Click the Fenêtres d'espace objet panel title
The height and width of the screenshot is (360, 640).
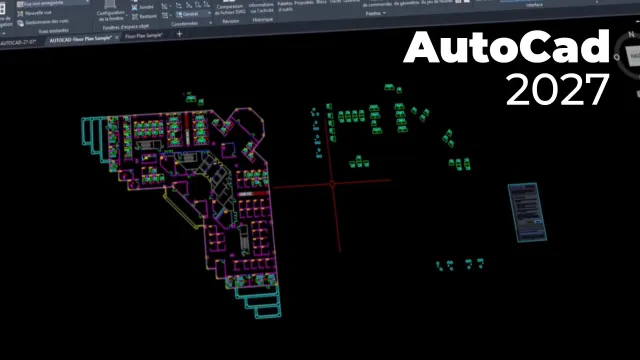pyautogui.click(x=126, y=27)
